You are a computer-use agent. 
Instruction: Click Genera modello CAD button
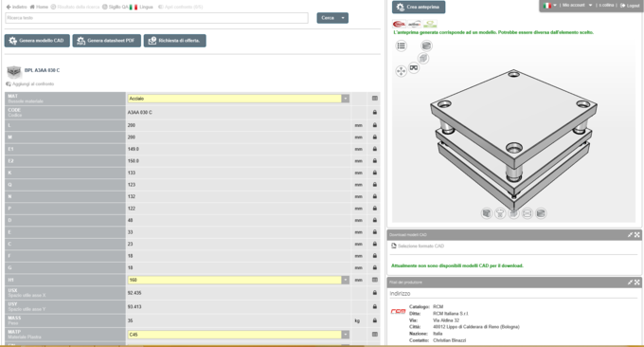(x=37, y=41)
